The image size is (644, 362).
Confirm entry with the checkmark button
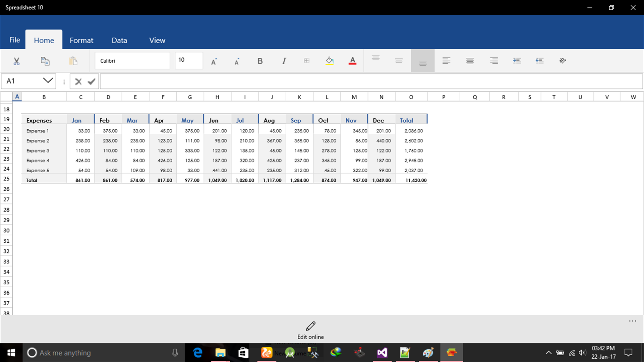point(91,81)
